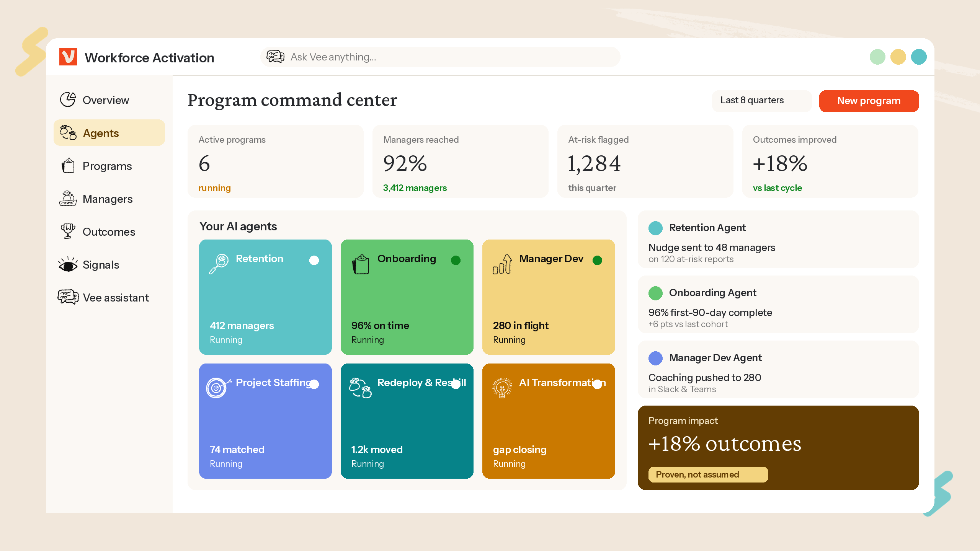Click the Retention card magnifier icon
980x551 pixels.
pyautogui.click(x=219, y=264)
